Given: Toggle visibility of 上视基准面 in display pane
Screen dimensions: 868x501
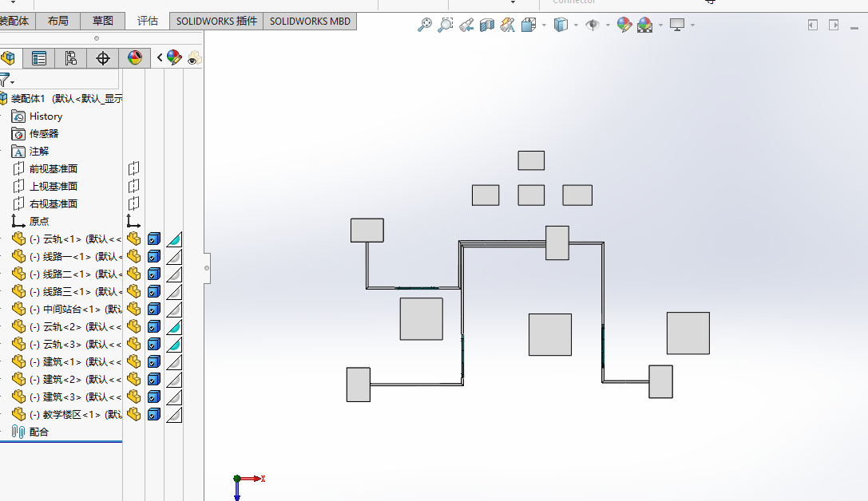Looking at the screenshot, I should tap(133, 186).
